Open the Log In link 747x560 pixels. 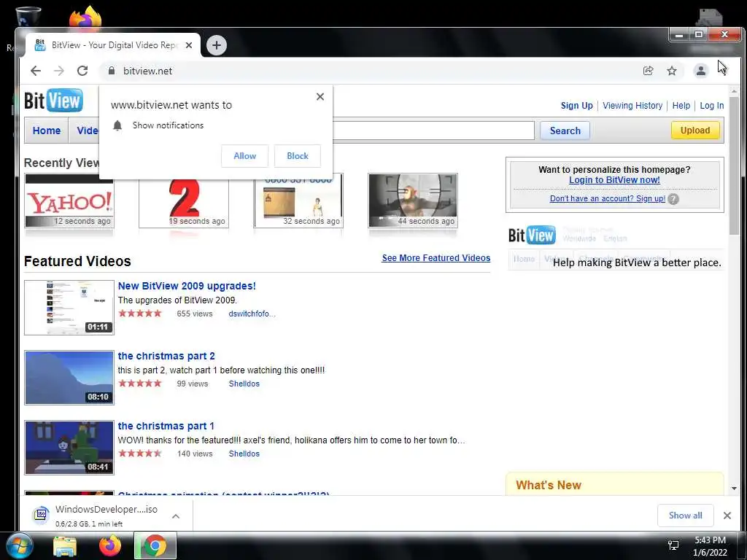point(711,106)
